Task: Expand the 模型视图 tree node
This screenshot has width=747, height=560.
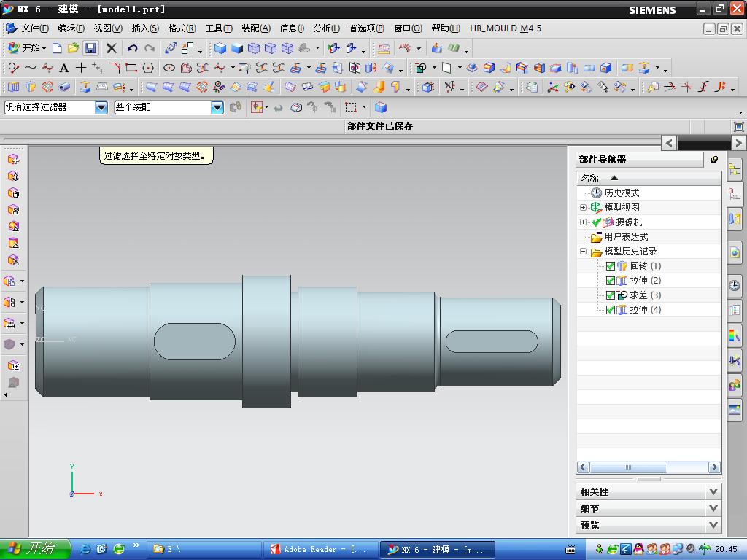Action: click(x=584, y=208)
